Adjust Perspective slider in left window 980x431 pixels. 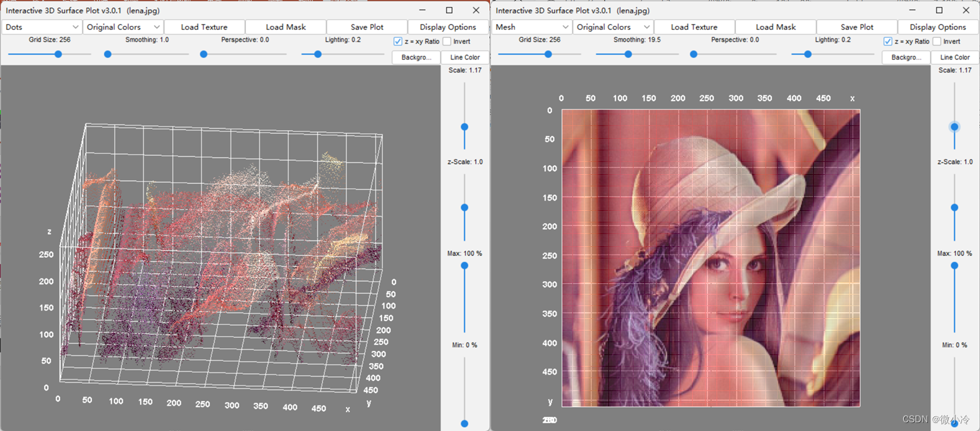[x=204, y=54]
